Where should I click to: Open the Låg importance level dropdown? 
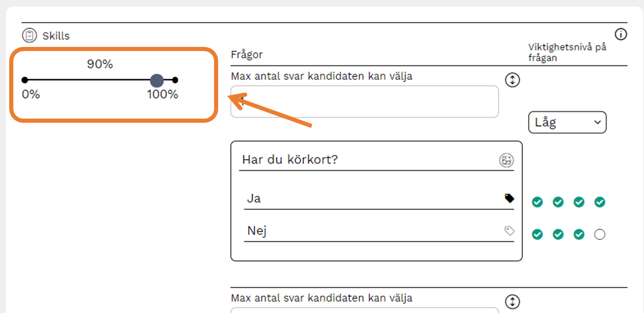click(567, 123)
